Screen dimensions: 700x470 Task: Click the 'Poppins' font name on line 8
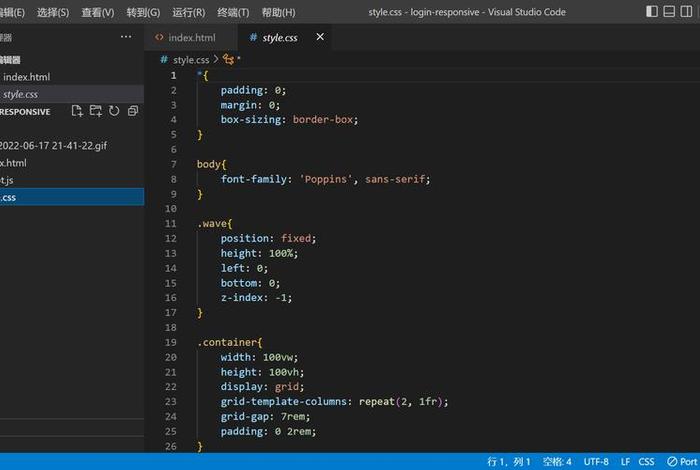325,179
